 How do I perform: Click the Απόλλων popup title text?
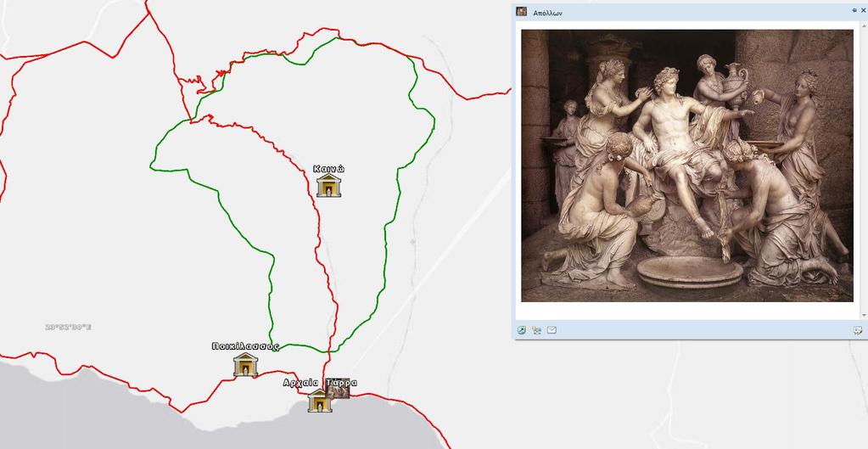547,13
